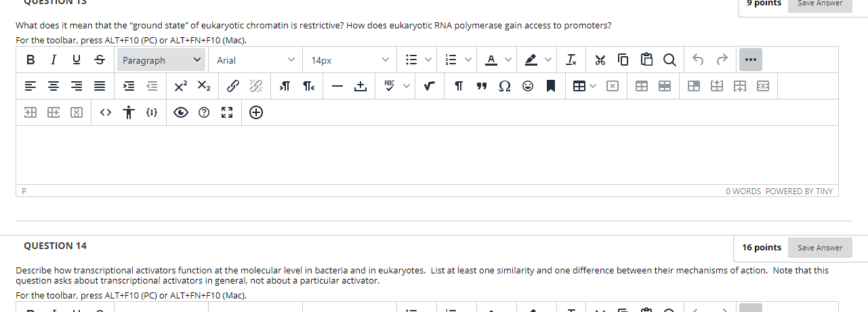Select the P element path in the status bar

(x=24, y=192)
